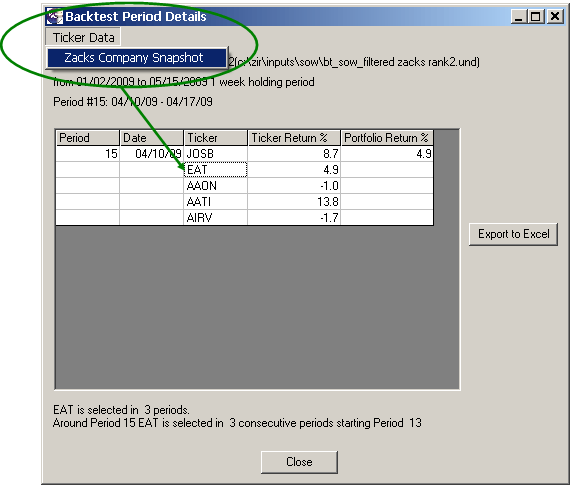Select the EAT ticker cell
Screen dimensions: 570x485
(x=216, y=170)
